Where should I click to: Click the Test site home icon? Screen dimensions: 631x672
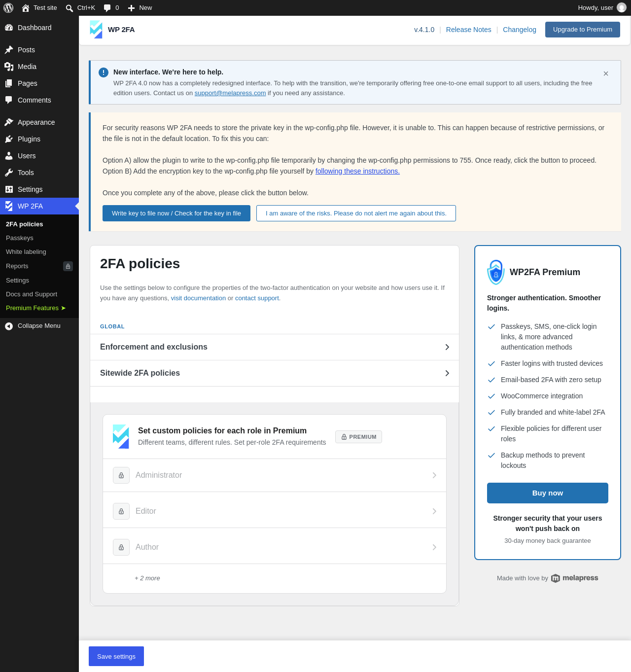(x=26, y=8)
